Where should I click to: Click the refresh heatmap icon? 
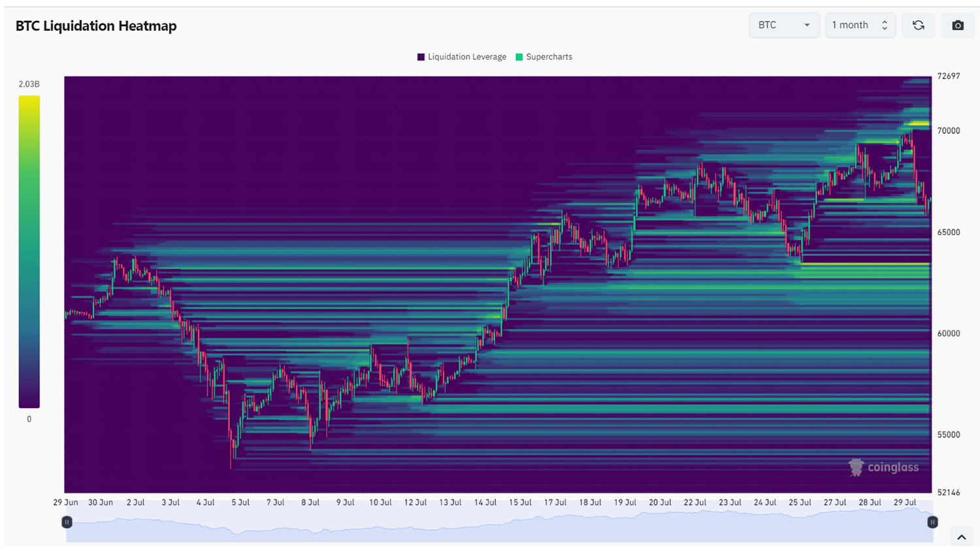tap(918, 25)
